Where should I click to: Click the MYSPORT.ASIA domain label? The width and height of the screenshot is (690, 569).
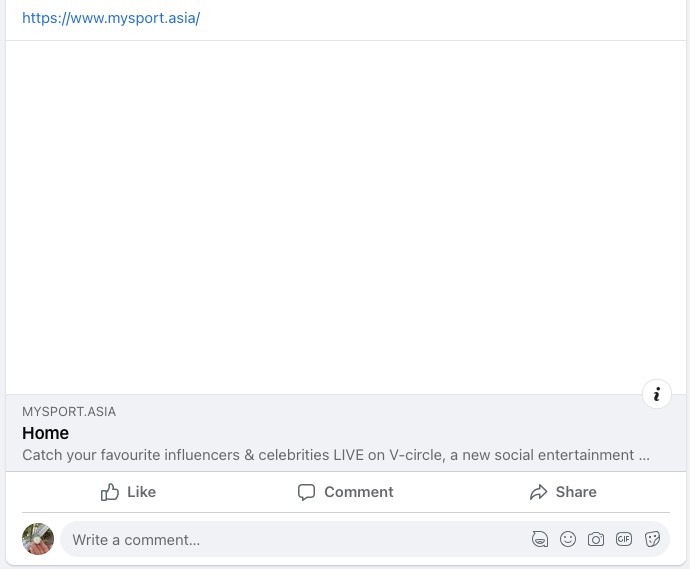click(x=69, y=411)
